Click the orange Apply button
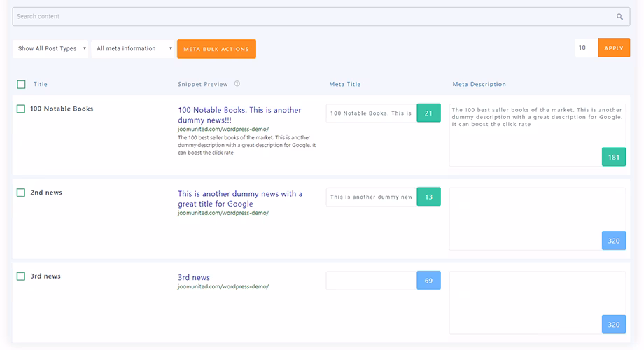This screenshot has width=644, height=350. pyautogui.click(x=613, y=48)
